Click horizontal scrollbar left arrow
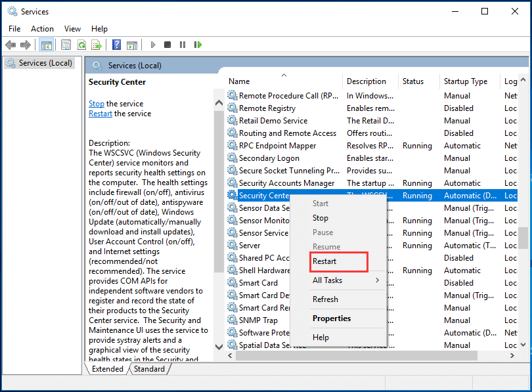Viewport: 532px width, 392px height. (230, 355)
